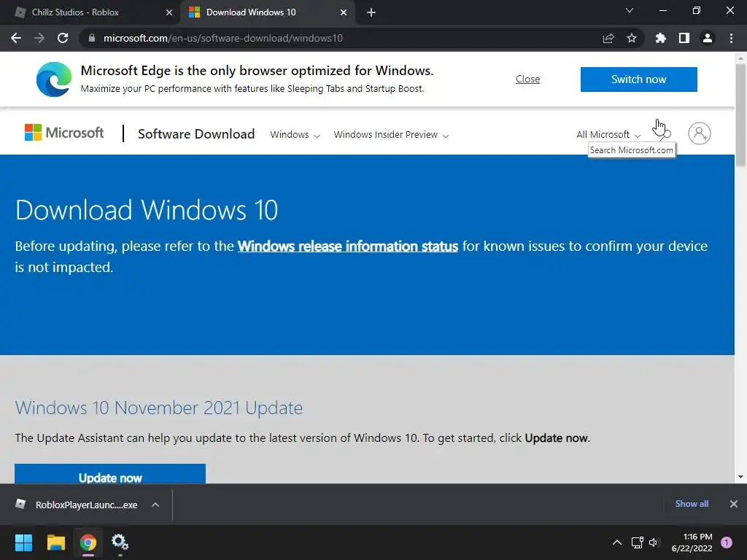
Task: Open Windows Start menu
Action: (23, 542)
